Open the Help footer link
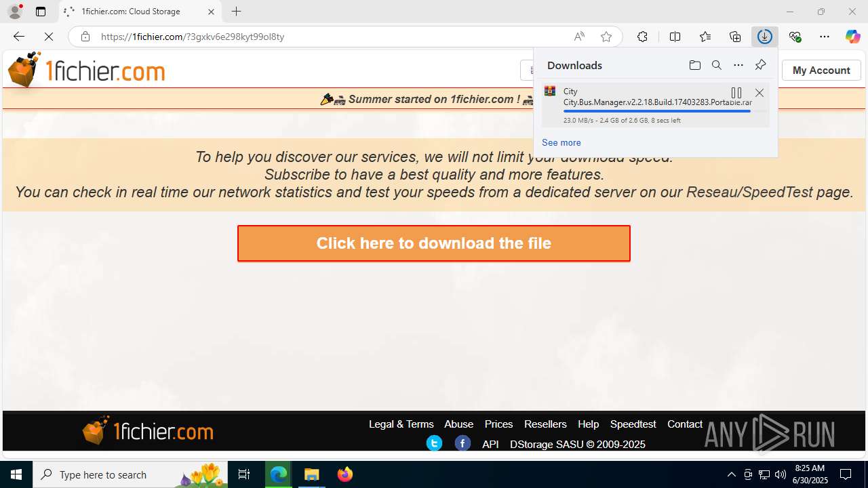The image size is (868, 488). tap(588, 424)
